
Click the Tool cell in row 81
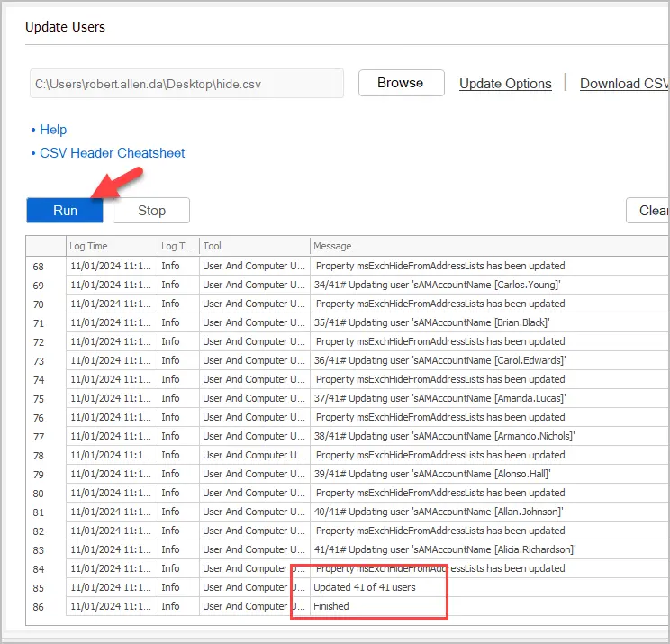pos(254,512)
